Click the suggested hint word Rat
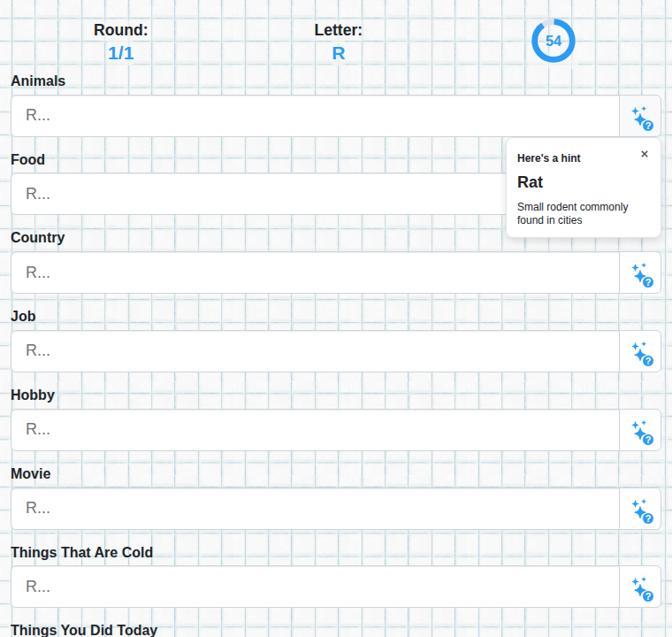This screenshot has width=672, height=637. point(530,182)
